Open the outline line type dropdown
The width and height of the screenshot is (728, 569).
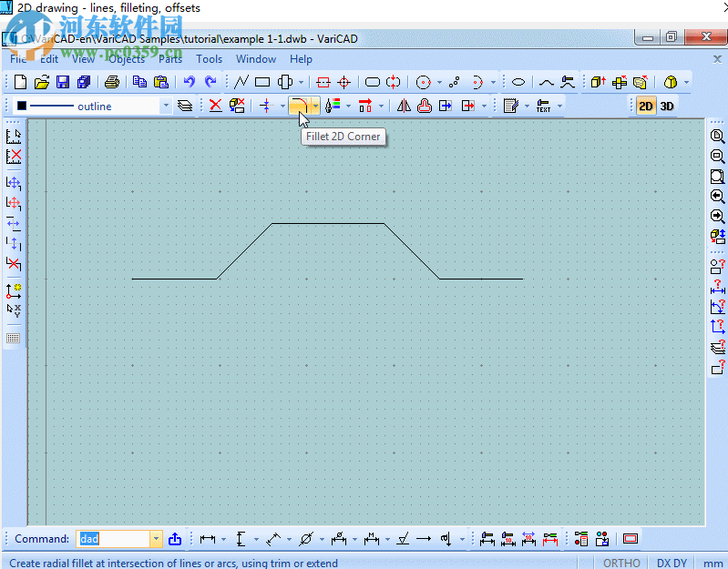(x=166, y=106)
